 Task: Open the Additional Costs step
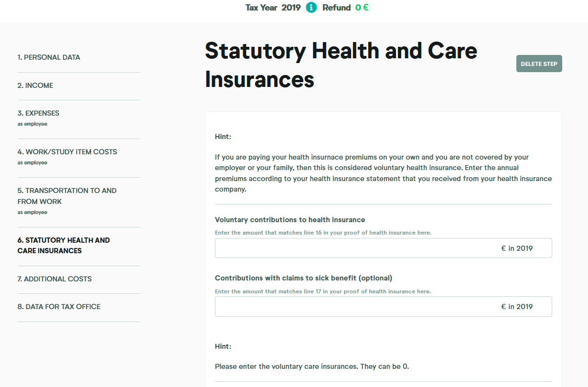point(54,279)
